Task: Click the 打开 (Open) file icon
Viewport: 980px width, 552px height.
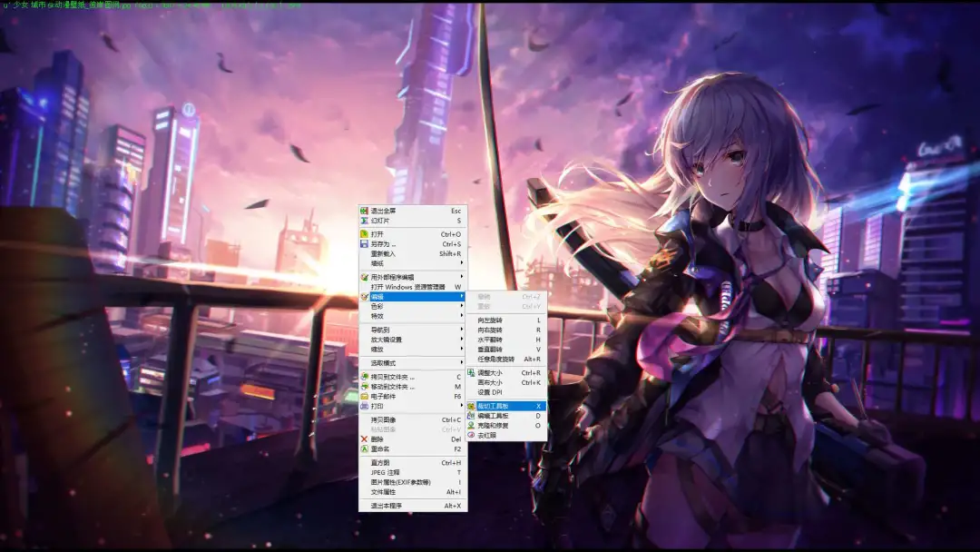Action: point(364,234)
